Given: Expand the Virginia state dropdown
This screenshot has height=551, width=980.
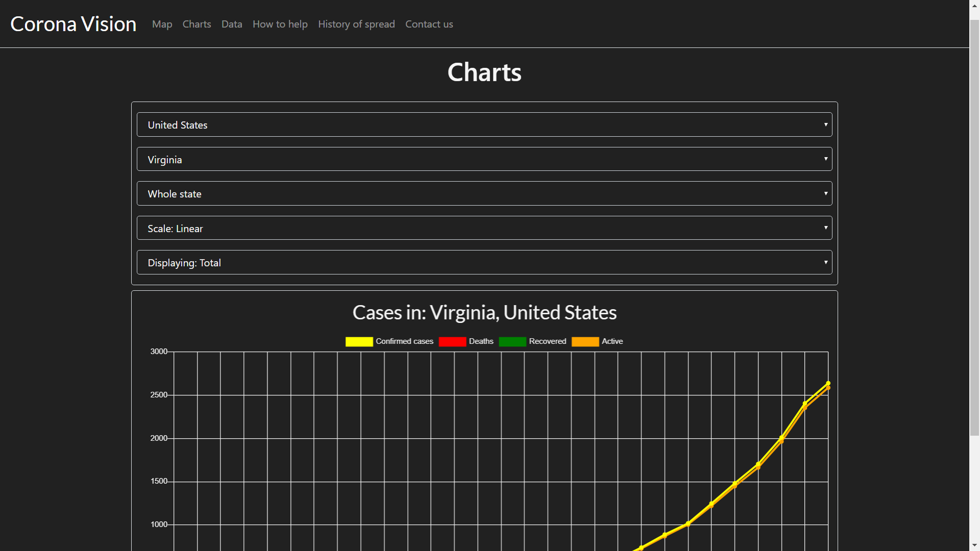Looking at the screenshot, I should 484,159.
